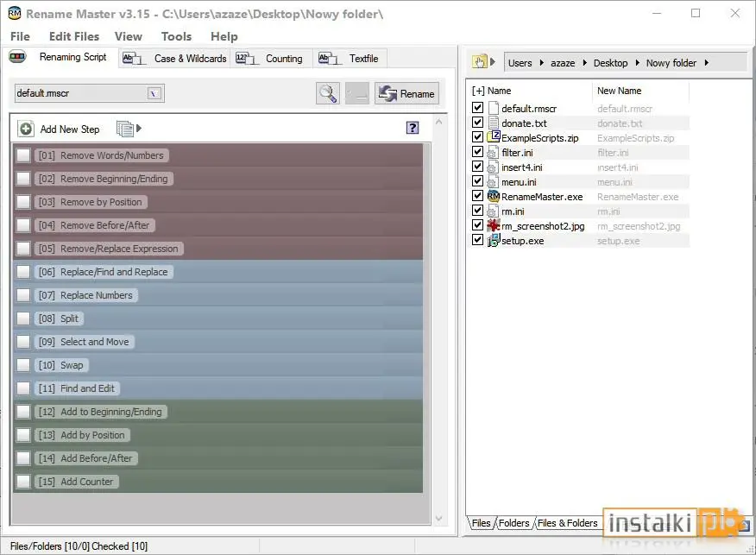Open the Help menu

(224, 36)
